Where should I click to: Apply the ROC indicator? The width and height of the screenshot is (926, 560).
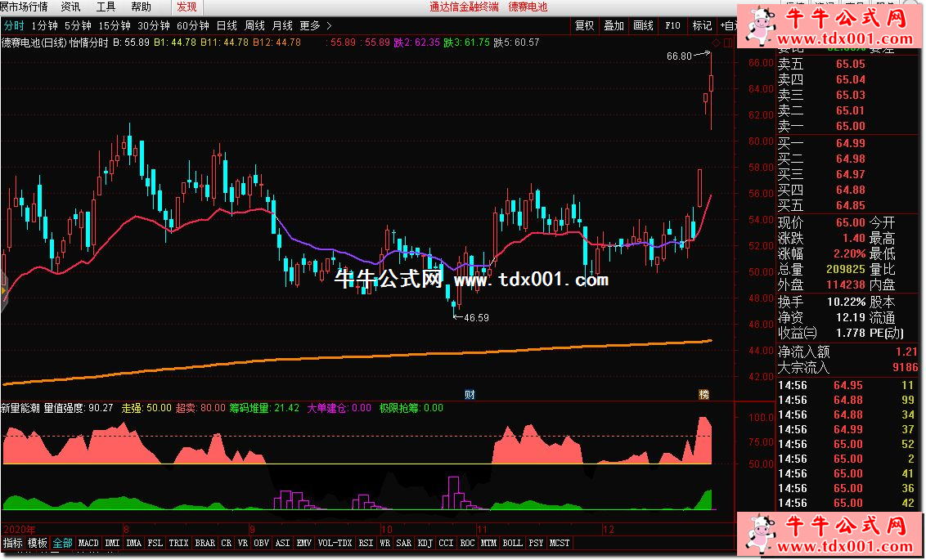(x=467, y=543)
